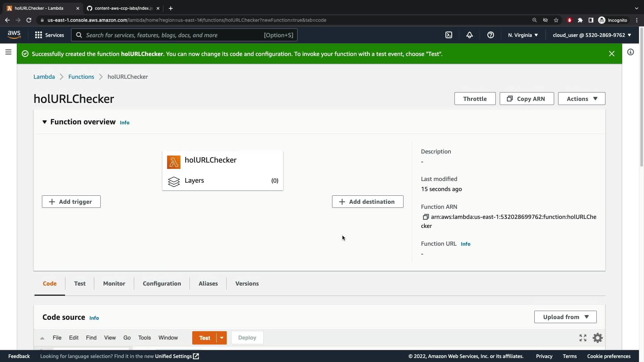Copy the Function ARN using copy icon

pyautogui.click(x=426, y=217)
